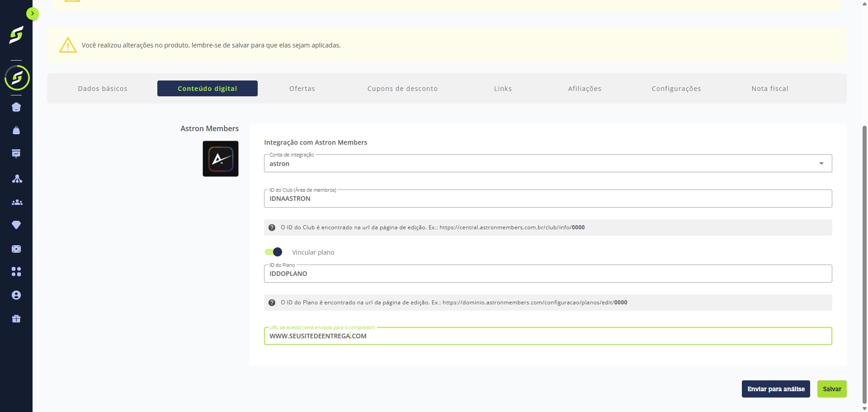Go to the home icon in sidebar
Screen dimensions: 868x412
(x=16, y=107)
